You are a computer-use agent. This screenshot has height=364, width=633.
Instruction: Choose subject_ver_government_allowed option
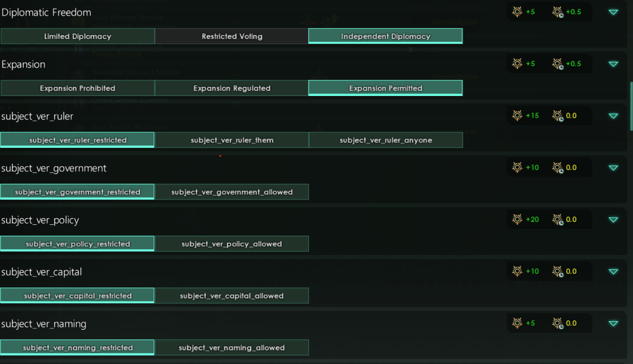coord(232,192)
